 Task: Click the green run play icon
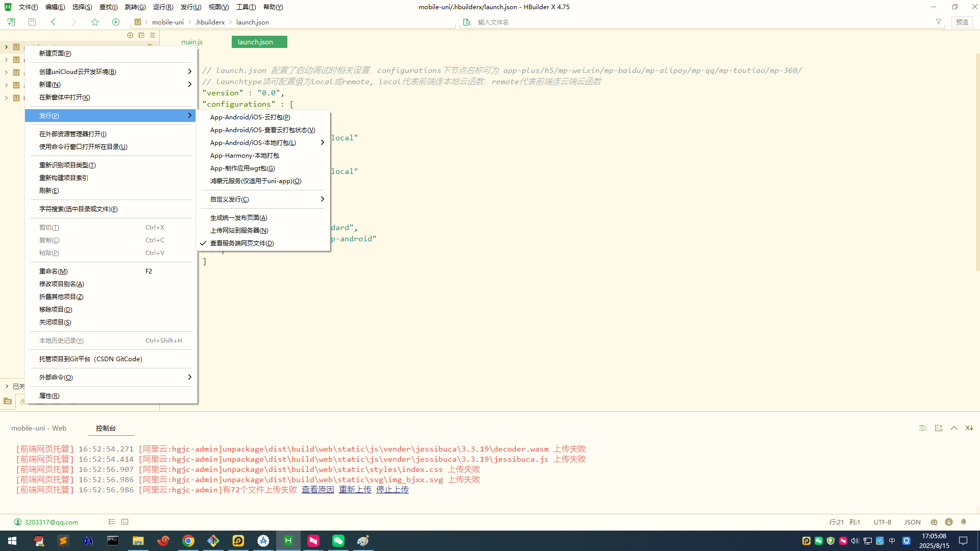116,22
